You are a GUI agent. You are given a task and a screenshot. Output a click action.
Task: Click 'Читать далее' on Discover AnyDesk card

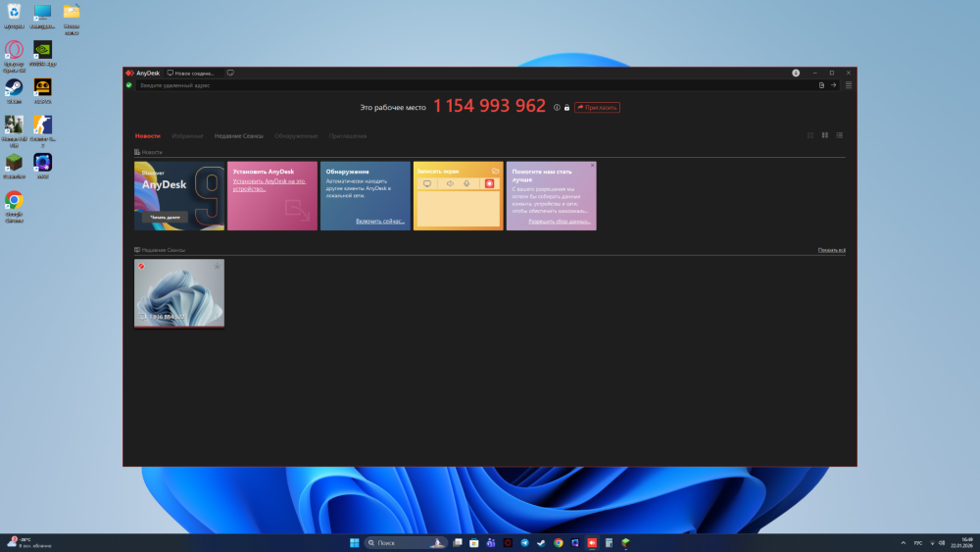pos(165,217)
